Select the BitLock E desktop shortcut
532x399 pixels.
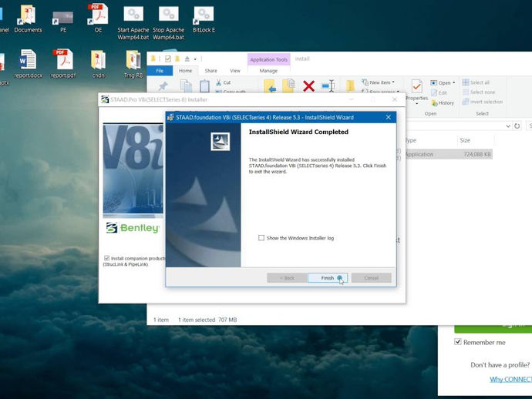tap(204, 19)
